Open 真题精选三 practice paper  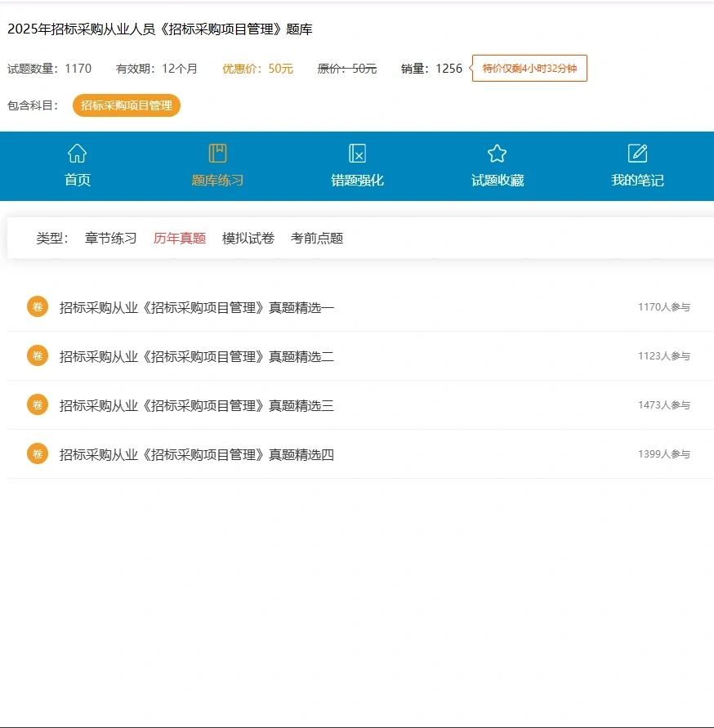coord(195,404)
